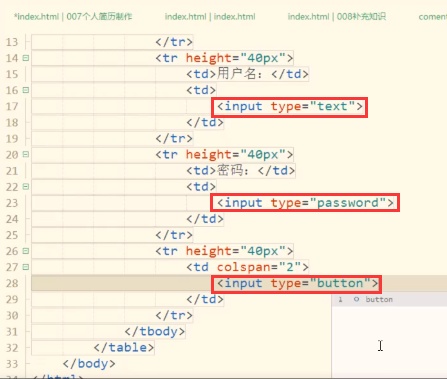
Task: Place cursor in input type="text" on line 17
Action: [290, 107]
